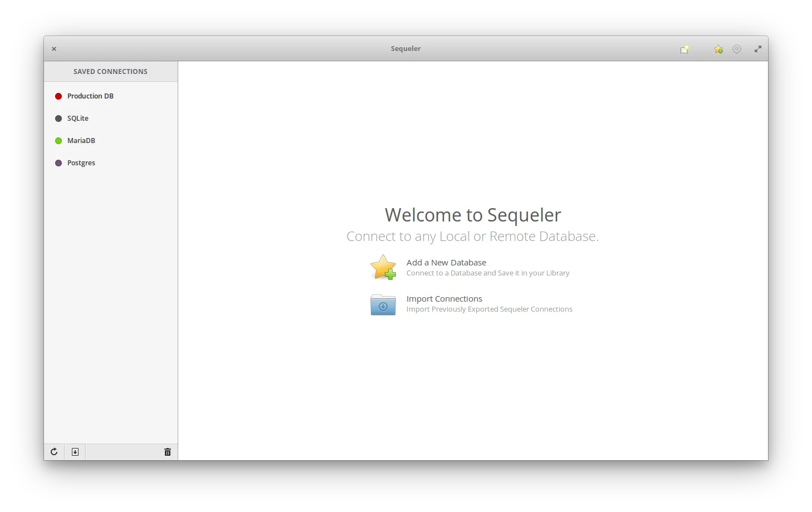Select the red status dot next to Production DB
Image resolution: width=812 pixels, height=512 pixels.
tap(58, 96)
